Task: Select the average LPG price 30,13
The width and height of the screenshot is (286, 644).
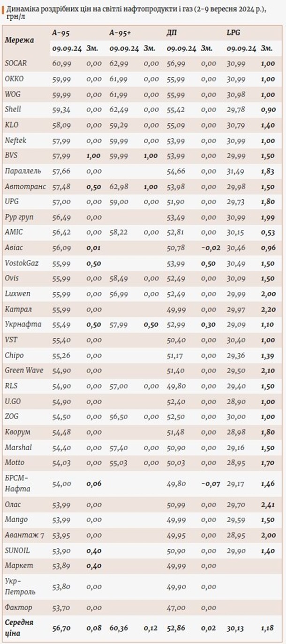Action: pyautogui.click(x=236, y=628)
